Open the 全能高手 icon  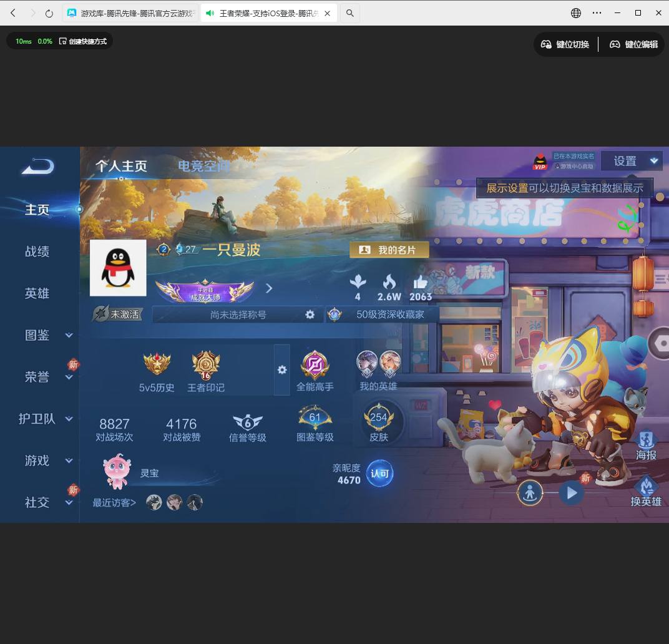click(x=315, y=365)
